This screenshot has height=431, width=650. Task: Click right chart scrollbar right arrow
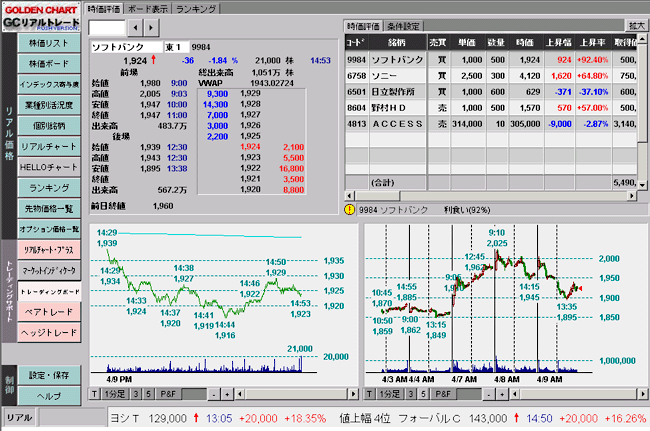click(x=643, y=394)
